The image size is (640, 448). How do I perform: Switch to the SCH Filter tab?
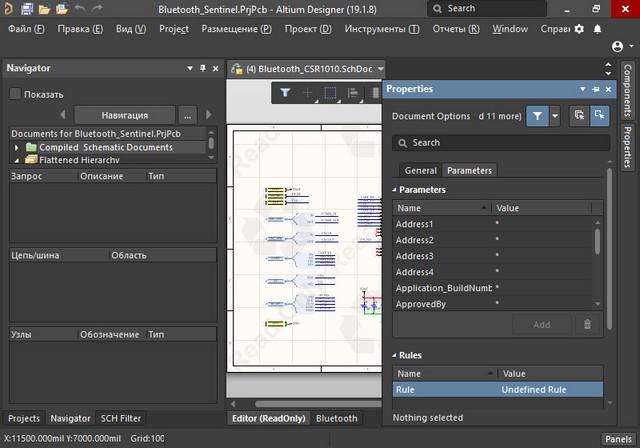[x=120, y=418]
